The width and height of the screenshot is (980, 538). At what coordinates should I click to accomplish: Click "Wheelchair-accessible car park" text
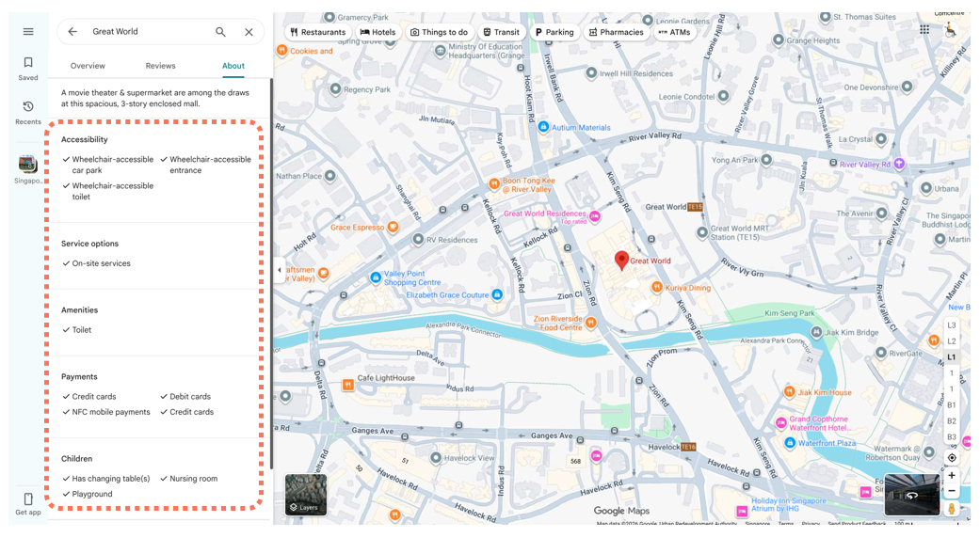click(x=113, y=165)
